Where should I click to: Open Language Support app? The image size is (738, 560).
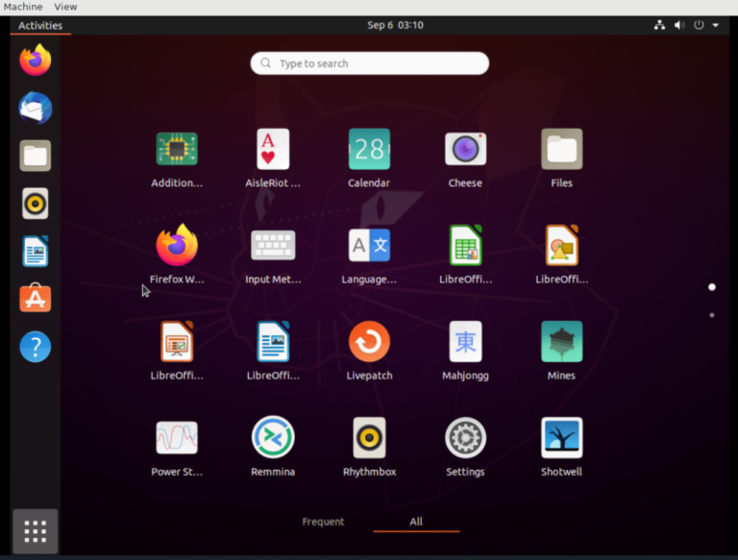click(369, 245)
